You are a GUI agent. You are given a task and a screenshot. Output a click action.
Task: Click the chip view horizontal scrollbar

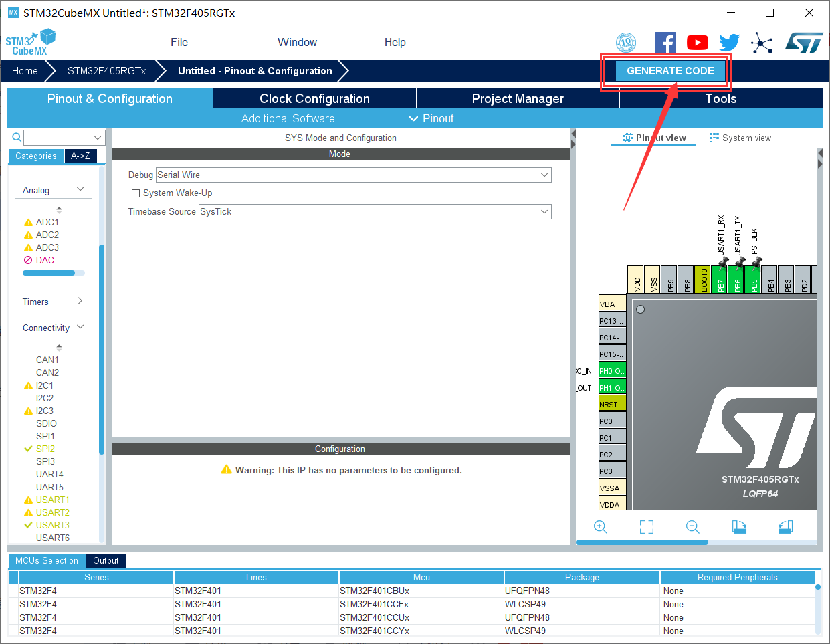point(642,542)
